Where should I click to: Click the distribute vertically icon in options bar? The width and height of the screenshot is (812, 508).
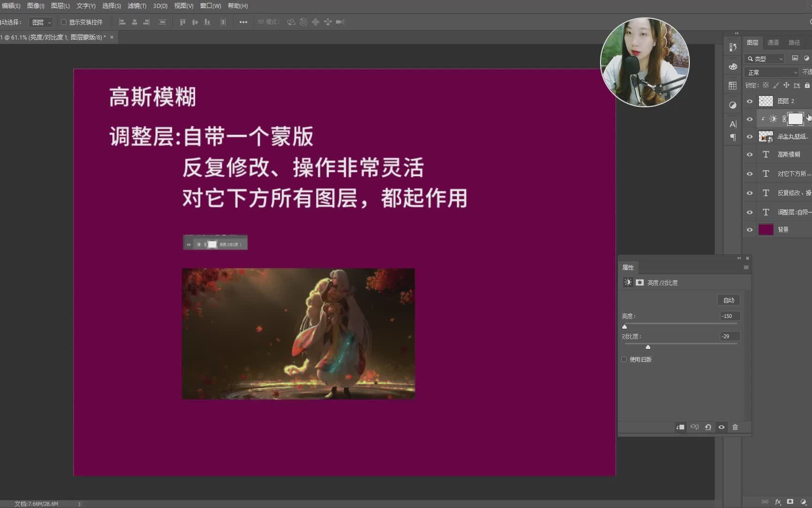(x=163, y=22)
